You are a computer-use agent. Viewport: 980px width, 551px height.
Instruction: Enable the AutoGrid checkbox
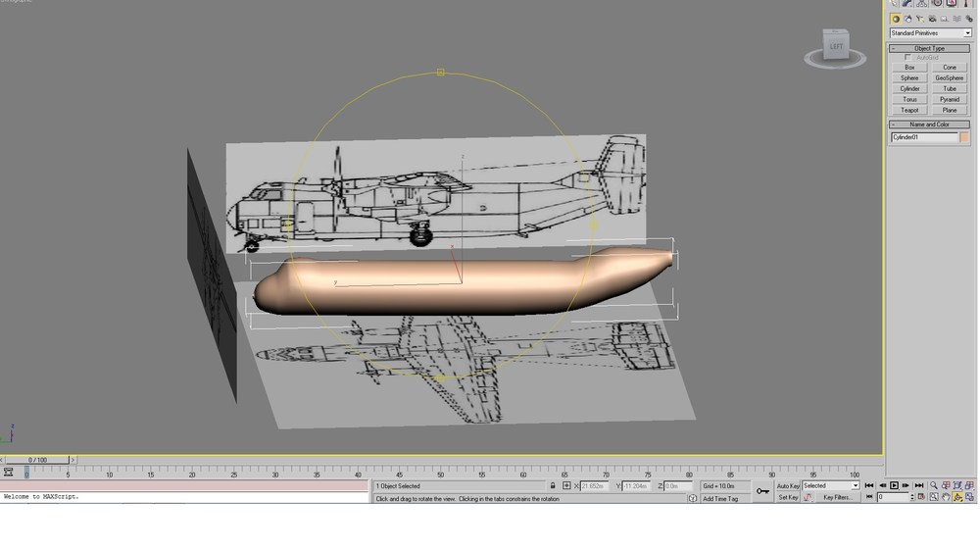(907, 58)
